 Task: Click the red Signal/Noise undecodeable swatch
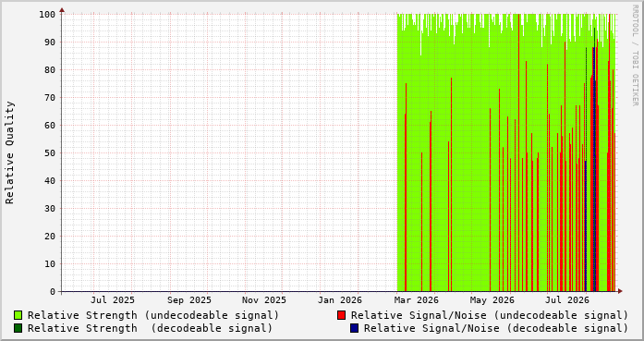[x=341, y=315]
